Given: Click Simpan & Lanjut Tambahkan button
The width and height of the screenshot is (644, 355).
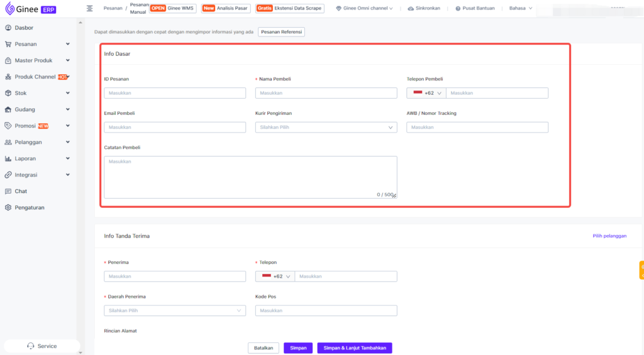Looking at the screenshot, I should (355, 348).
